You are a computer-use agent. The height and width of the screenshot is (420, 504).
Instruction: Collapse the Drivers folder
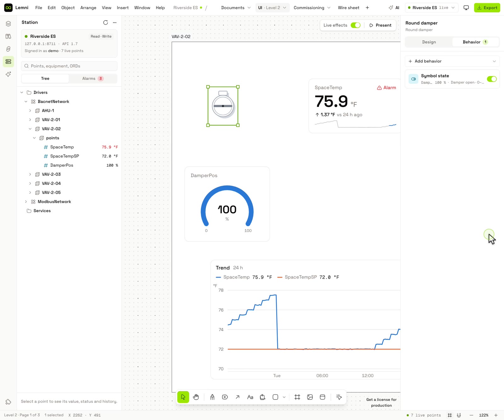click(22, 92)
